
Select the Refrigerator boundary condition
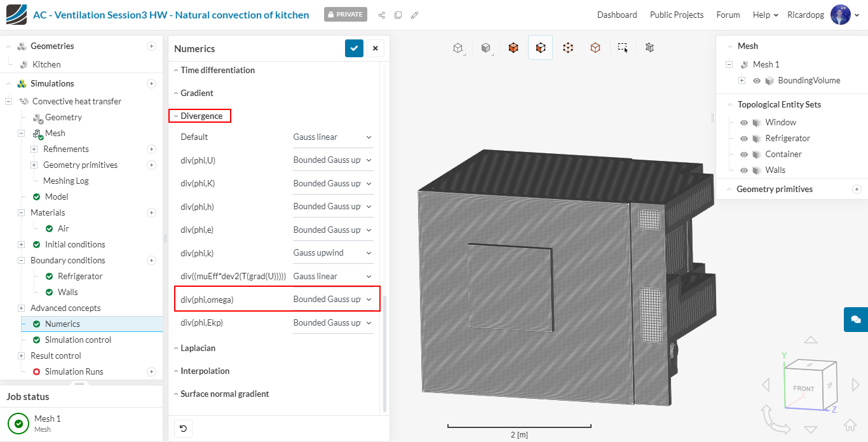coord(80,276)
